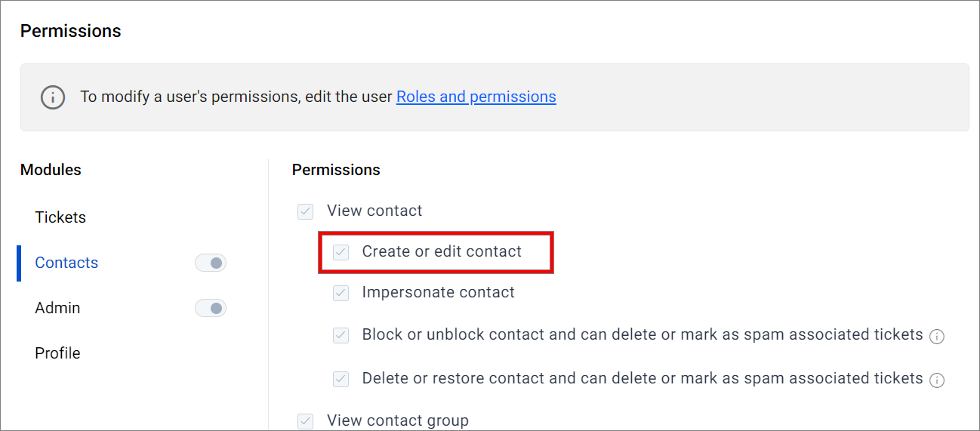Viewport: 980px width, 431px height.
Task: Select the Tickets module
Action: 60,217
